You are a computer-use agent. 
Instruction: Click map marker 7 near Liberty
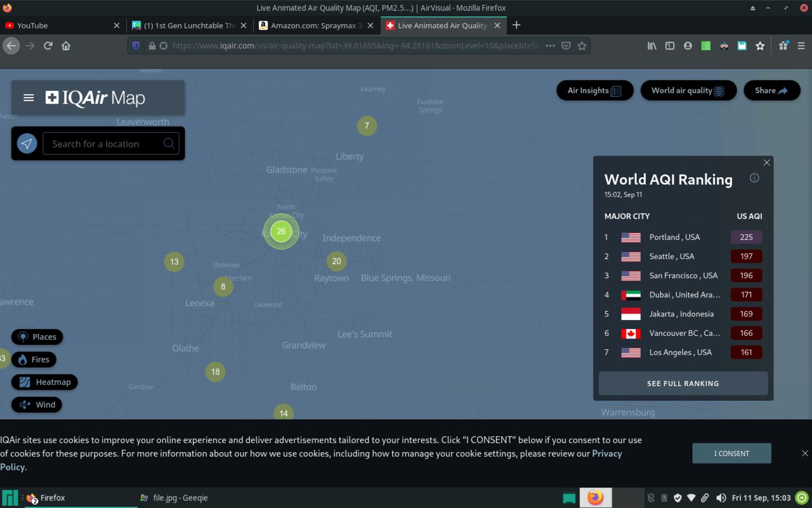(367, 126)
